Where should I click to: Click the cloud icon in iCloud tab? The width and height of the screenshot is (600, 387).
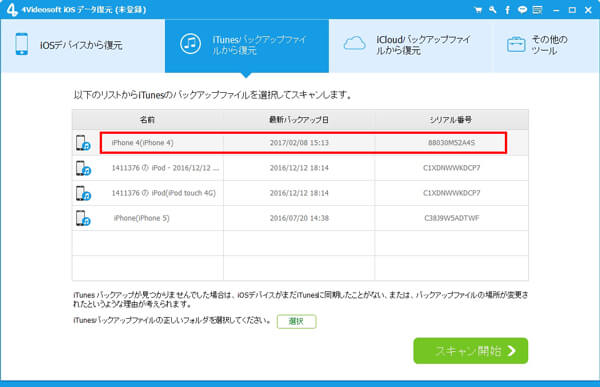pyautogui.click(x=354, y=44)
